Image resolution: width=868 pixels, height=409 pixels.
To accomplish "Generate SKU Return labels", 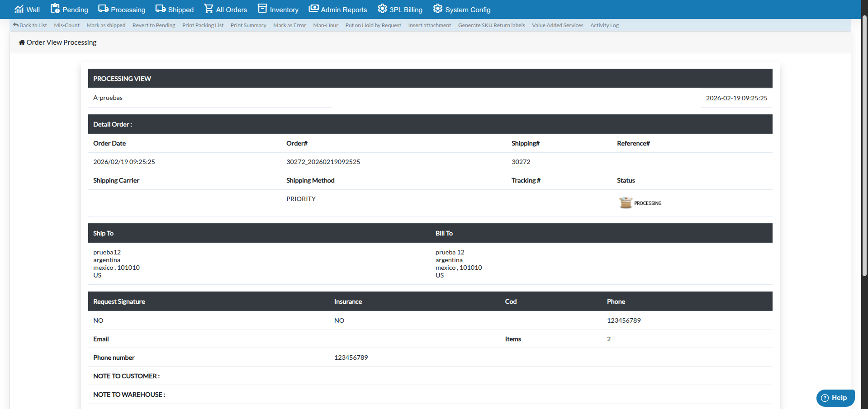I will pos(491,25).
